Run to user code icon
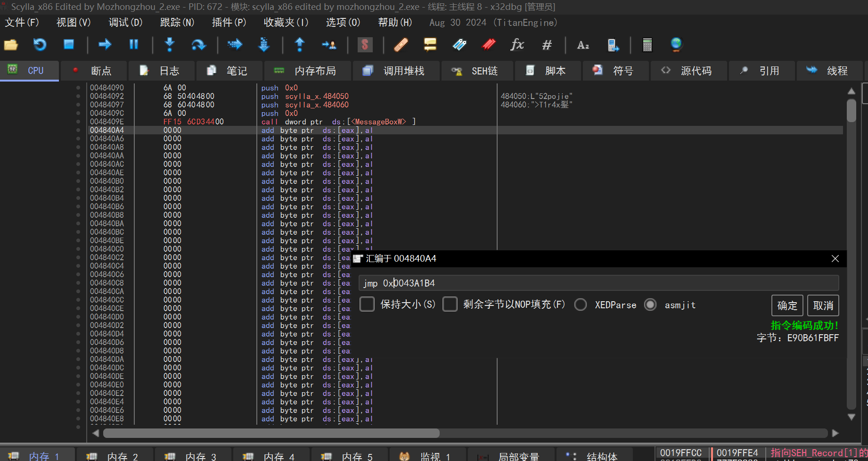 [328, 45]
